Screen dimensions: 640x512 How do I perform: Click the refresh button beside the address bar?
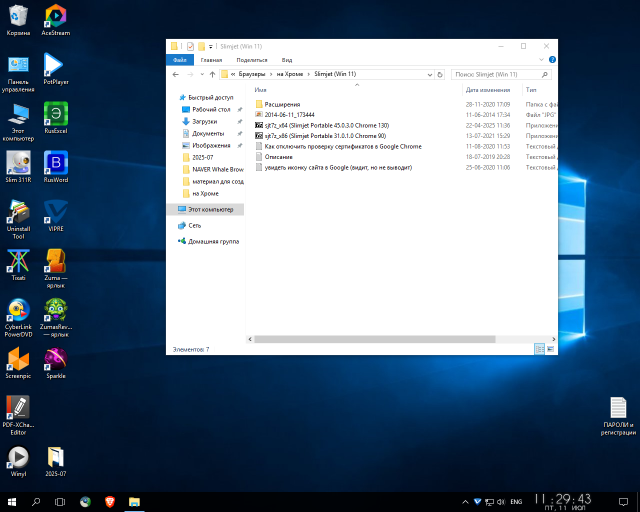click(x=440, y=75)
